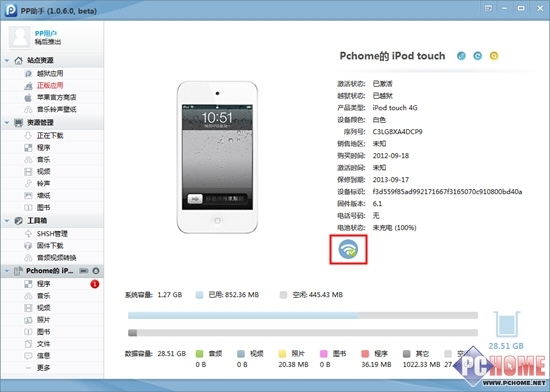Click the PP助手 logo in the title bar
Viewport: 550px width, 392px height.
tap(11, 10)
